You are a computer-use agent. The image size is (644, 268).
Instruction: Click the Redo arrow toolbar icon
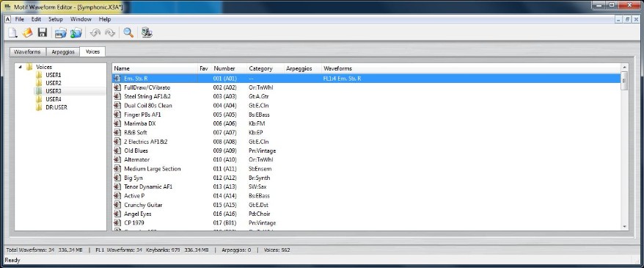110,33
